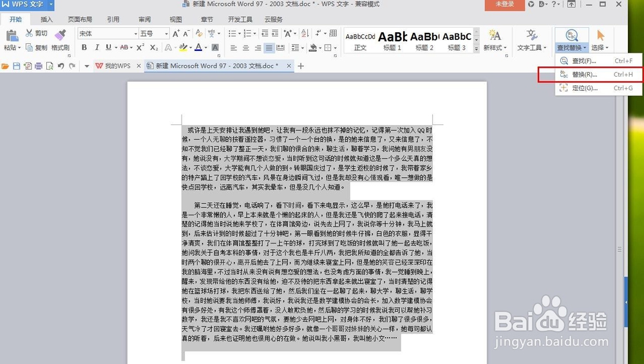Click the bullet list icon

click(232, 34)
